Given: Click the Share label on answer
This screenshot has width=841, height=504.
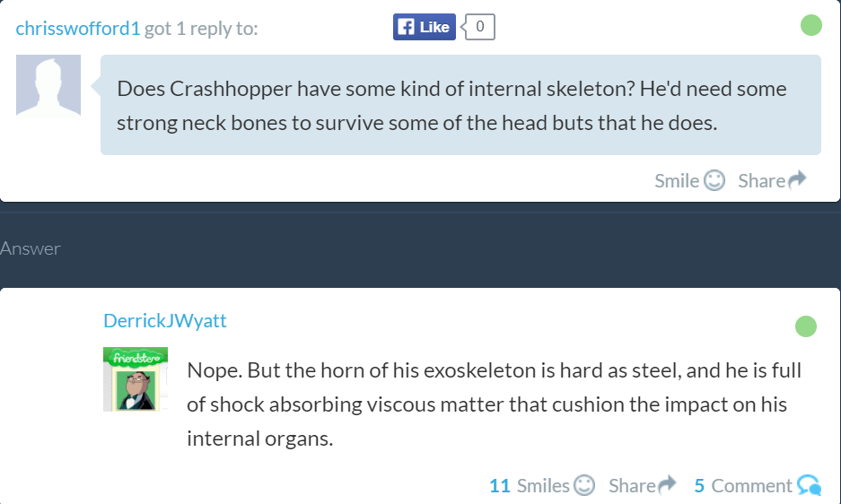Looking at the screenshot, I should click(x=632, y=485).
